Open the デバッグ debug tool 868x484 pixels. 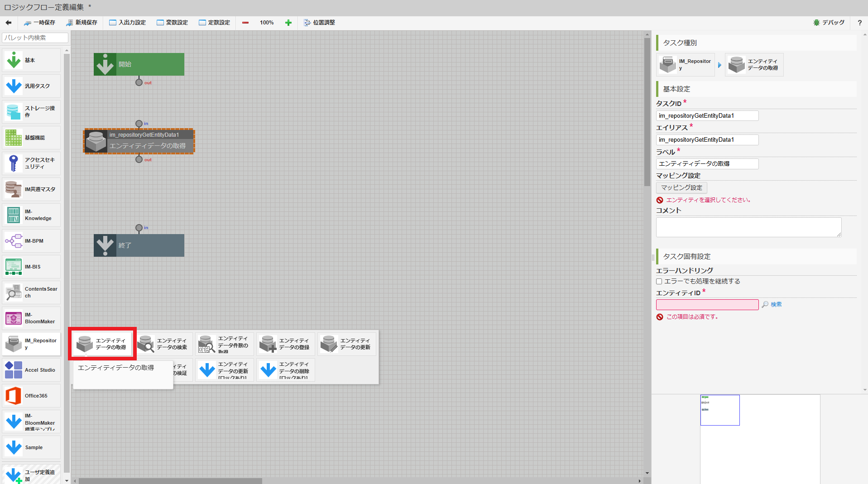pyautogui.click(x=829, y=22)
